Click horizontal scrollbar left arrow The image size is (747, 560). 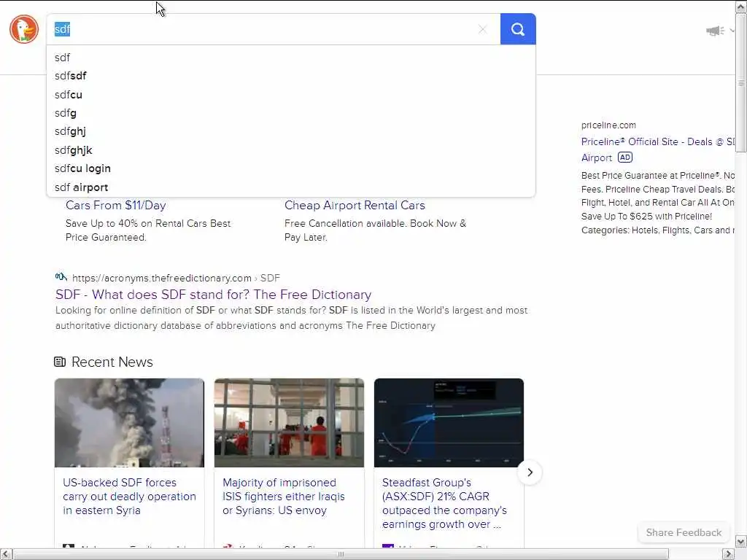click(6, 554)
